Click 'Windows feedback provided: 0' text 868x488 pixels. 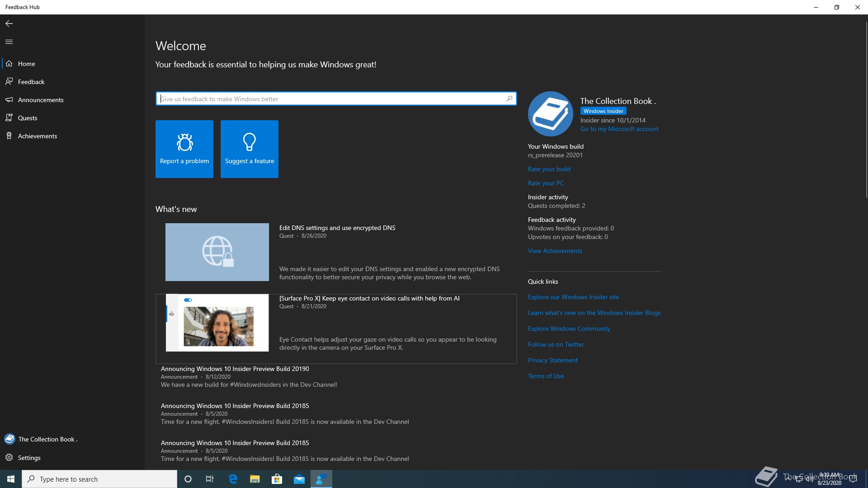point(571,228)
